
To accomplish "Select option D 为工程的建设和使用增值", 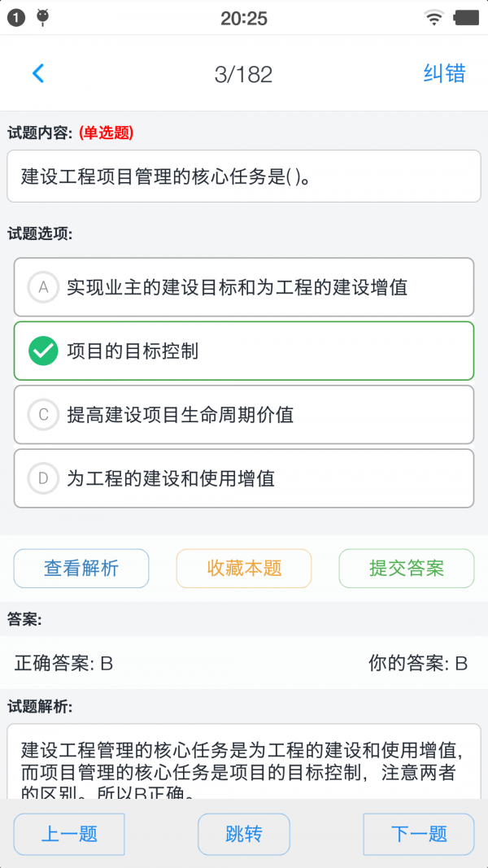I will pos(244,478).
